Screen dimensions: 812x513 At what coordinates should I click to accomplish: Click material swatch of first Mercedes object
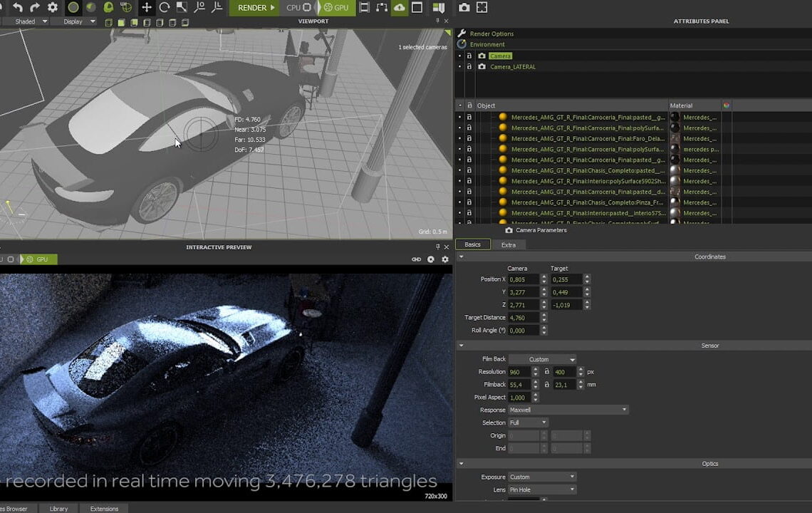click(x=674, y=118)
